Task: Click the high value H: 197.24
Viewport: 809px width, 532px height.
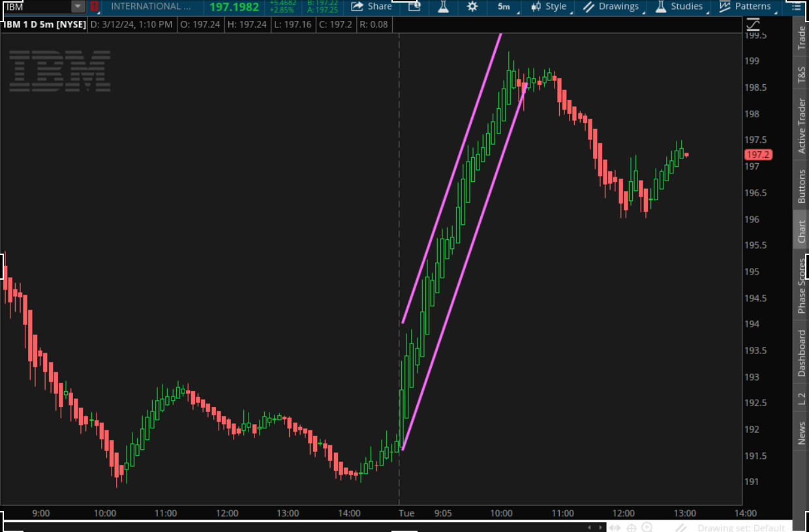Action: click(x=247, y=25)
